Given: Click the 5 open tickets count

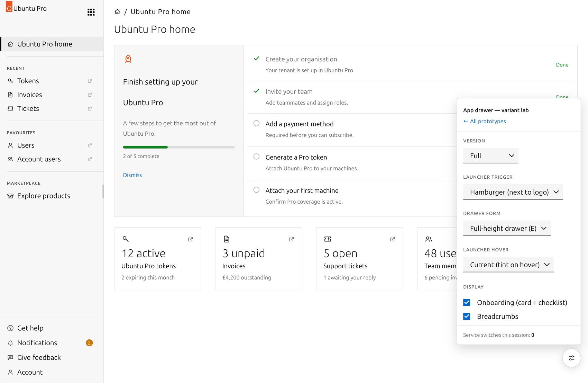Looking at the screenshot, I should (340, 253).
